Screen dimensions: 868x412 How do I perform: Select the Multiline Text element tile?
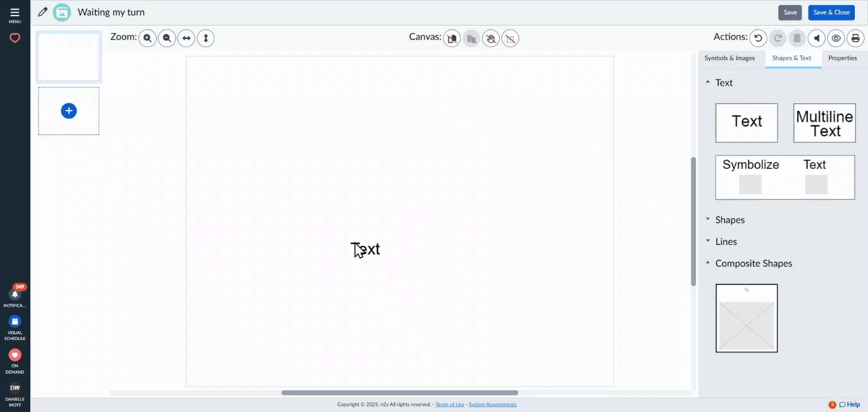pos(825,122)
